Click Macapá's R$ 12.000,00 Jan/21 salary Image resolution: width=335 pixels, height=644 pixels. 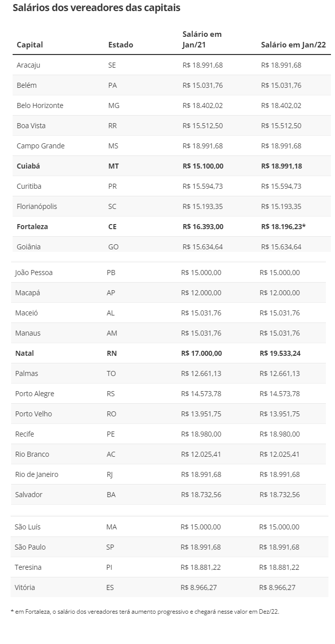pos(201,293)
